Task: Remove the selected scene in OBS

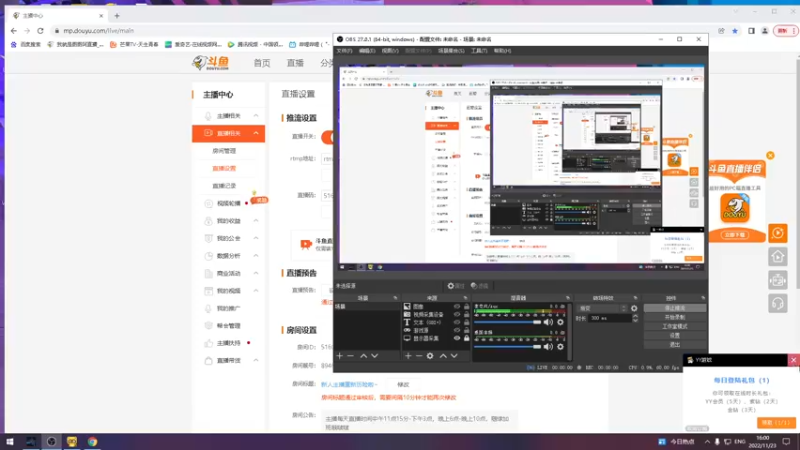Action: click(351, 356)
